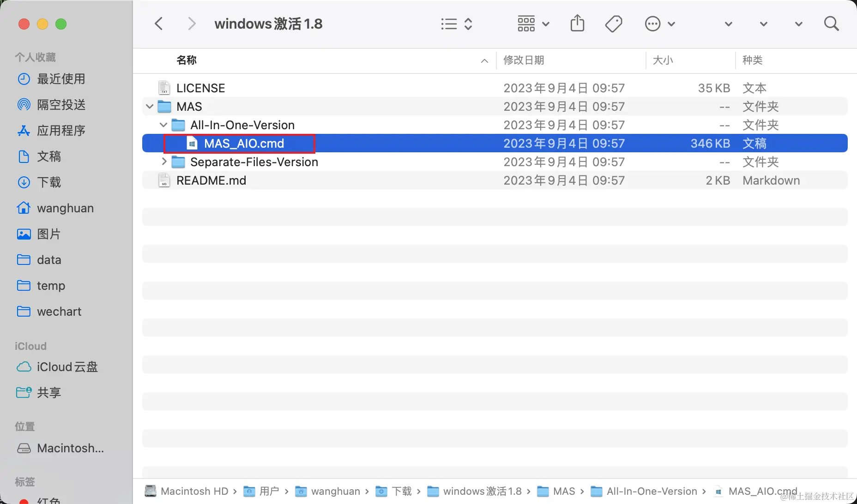Open wanghuan home folder in sidebar
Viewport: 857px width, 504px height.
tap(65, 208)
